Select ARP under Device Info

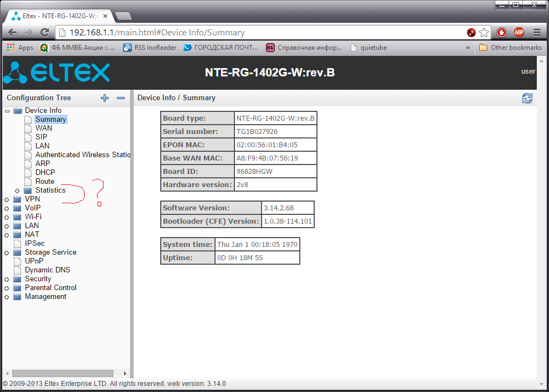pyautogui.click(x=43, y=163)
